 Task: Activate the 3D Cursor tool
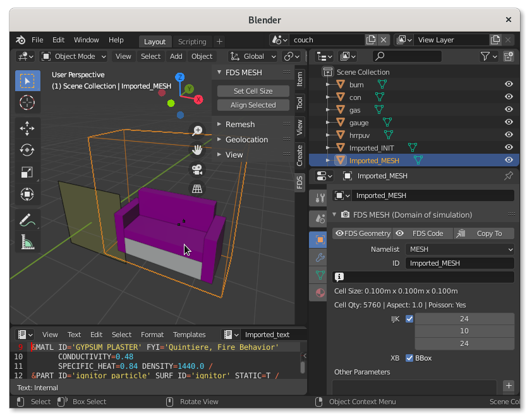click(x=27, y=102)
